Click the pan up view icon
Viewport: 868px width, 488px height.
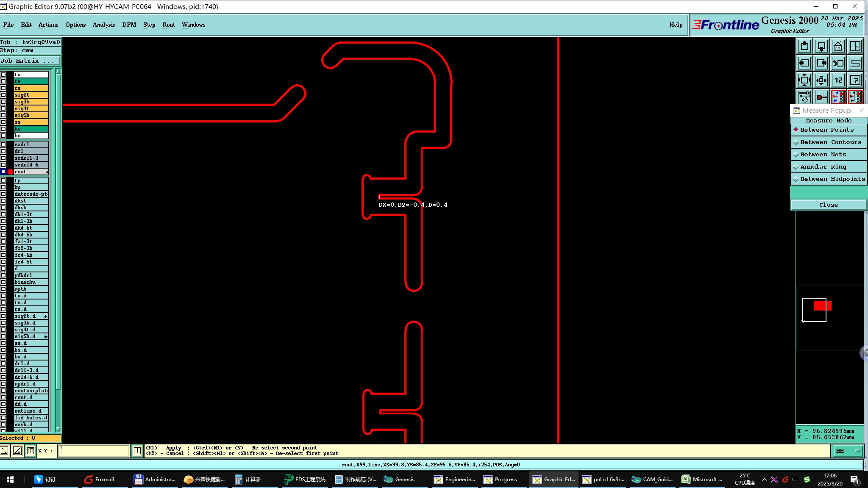(x=804, y=46)
